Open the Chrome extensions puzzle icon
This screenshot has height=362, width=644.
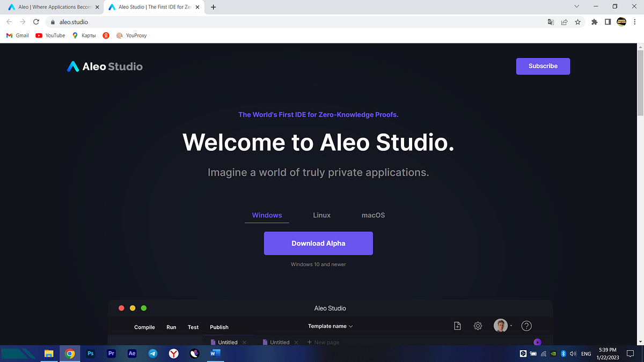[594, 22]
